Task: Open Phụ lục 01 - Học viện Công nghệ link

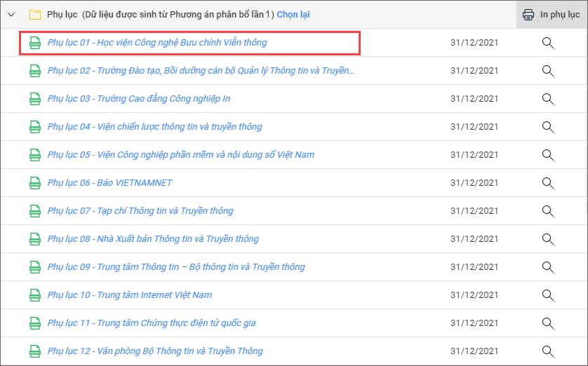Action: point(157,43)
